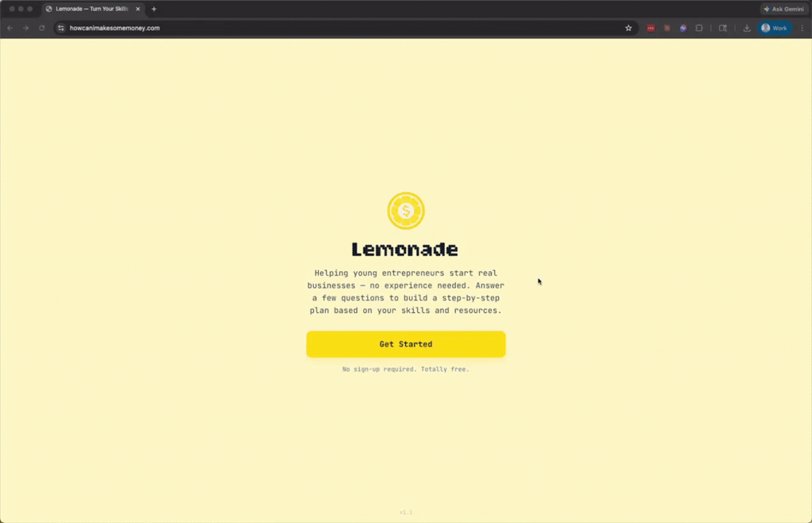Click the Ask Gemini button
Image resolution: width=812 pixels, height=523 pixels.
[x=784, y=9]
